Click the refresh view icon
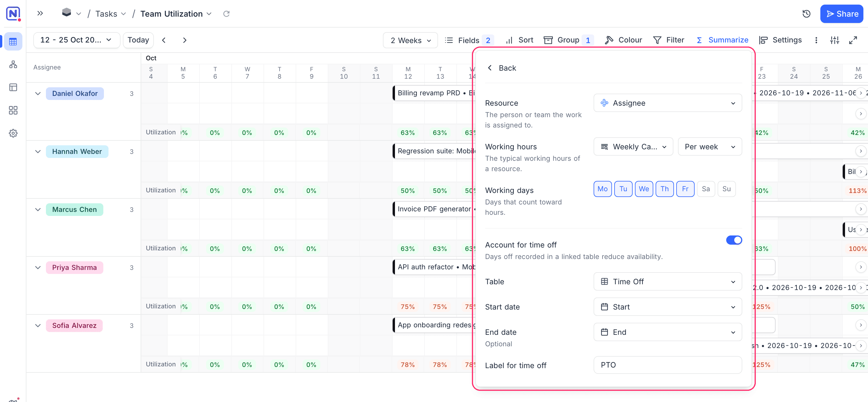The image size is (868, 402). (x=226, y=14)
